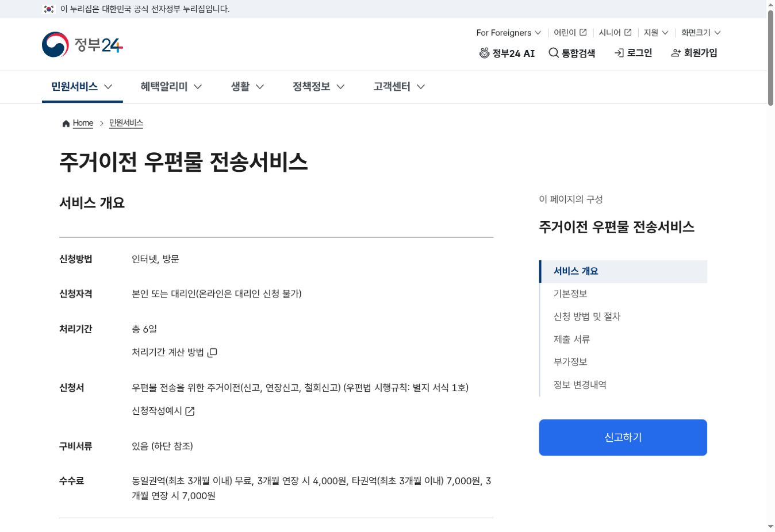Open the 화면크기 dropdown
The image size is (775, 532).
tap(701, 33)
